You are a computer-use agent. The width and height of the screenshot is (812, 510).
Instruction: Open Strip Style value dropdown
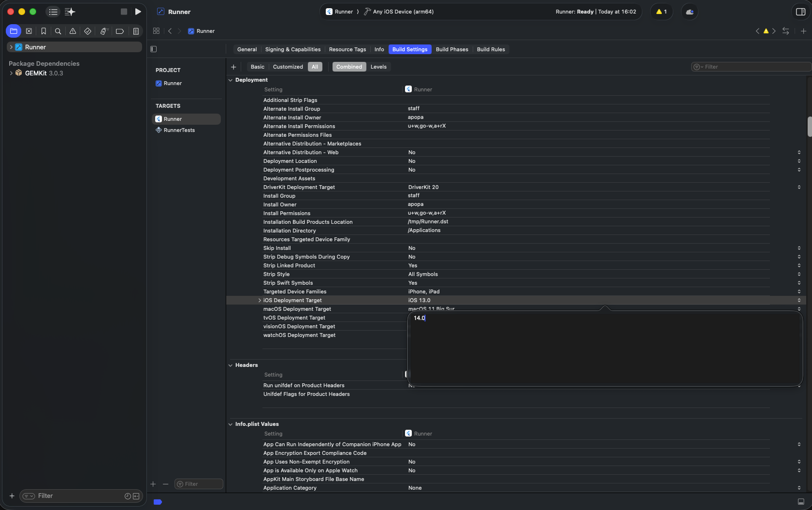(798, 274)
